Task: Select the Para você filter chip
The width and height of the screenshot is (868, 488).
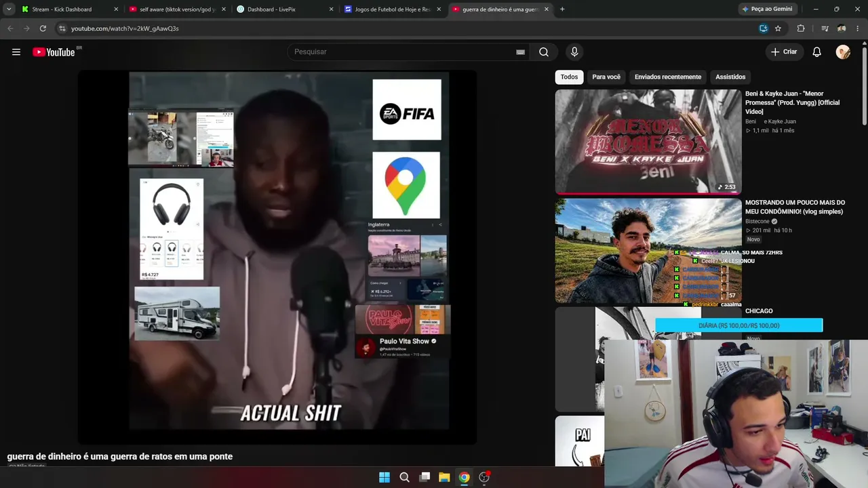Action: pos(606,77)
